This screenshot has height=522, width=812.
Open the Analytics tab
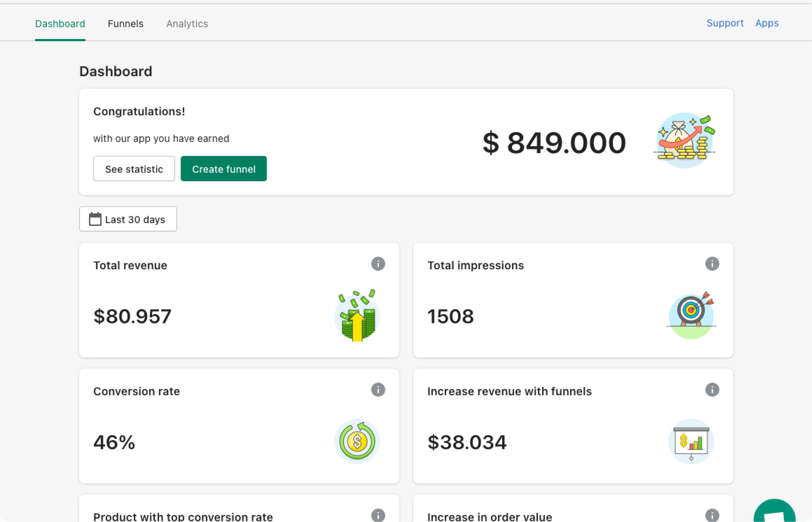187,24
